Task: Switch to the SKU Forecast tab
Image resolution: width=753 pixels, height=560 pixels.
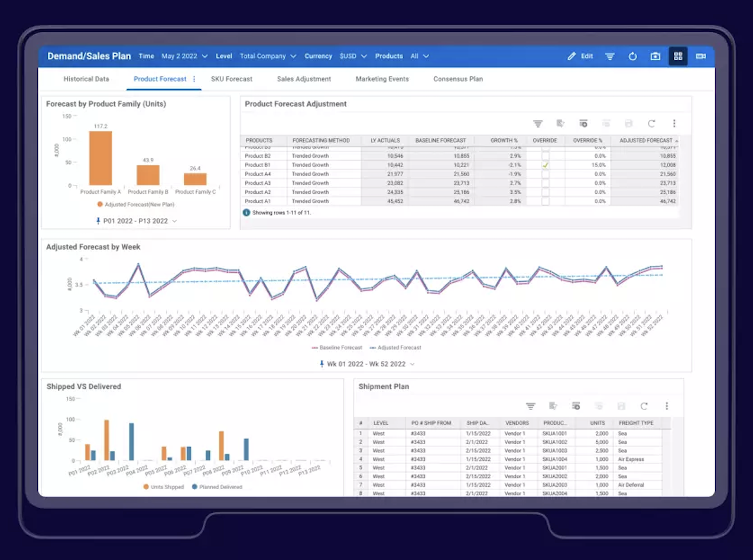Action: pyautogui.click(x=232, y=79)
